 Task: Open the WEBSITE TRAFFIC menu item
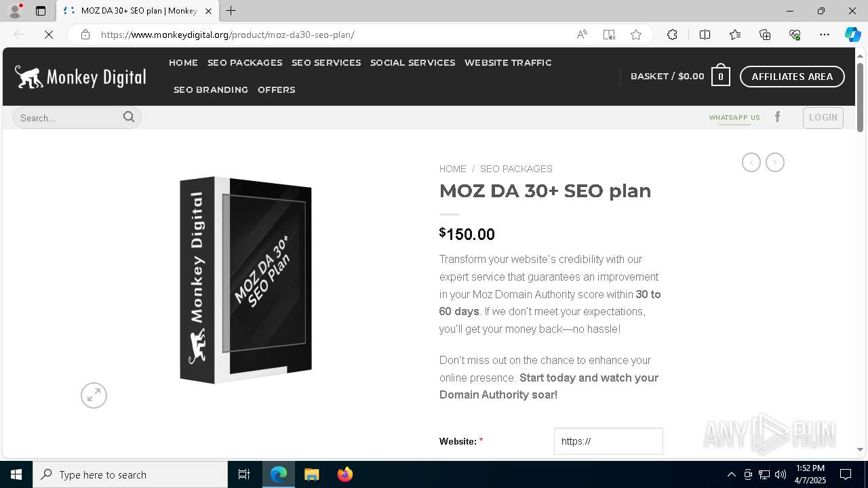[x=508, y=62]
